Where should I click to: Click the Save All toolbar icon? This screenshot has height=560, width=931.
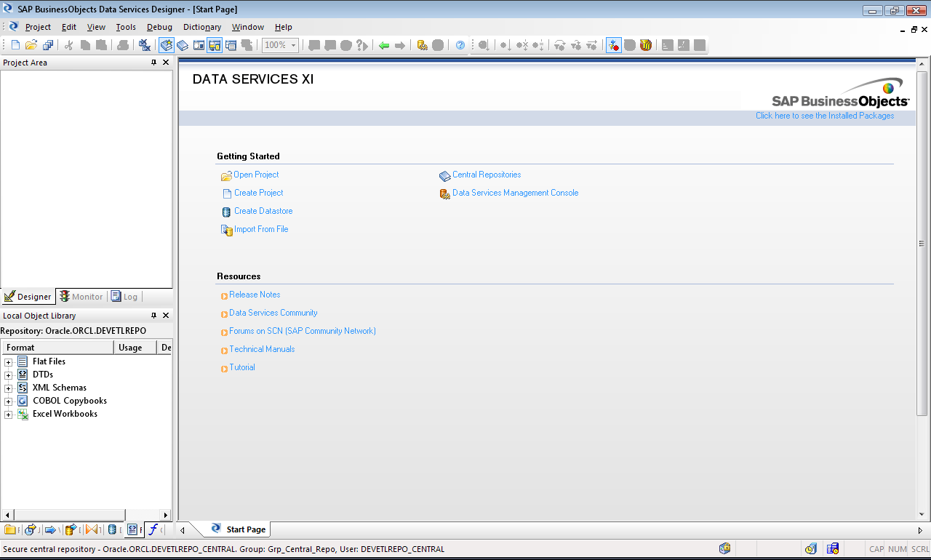tap(48, 45)
